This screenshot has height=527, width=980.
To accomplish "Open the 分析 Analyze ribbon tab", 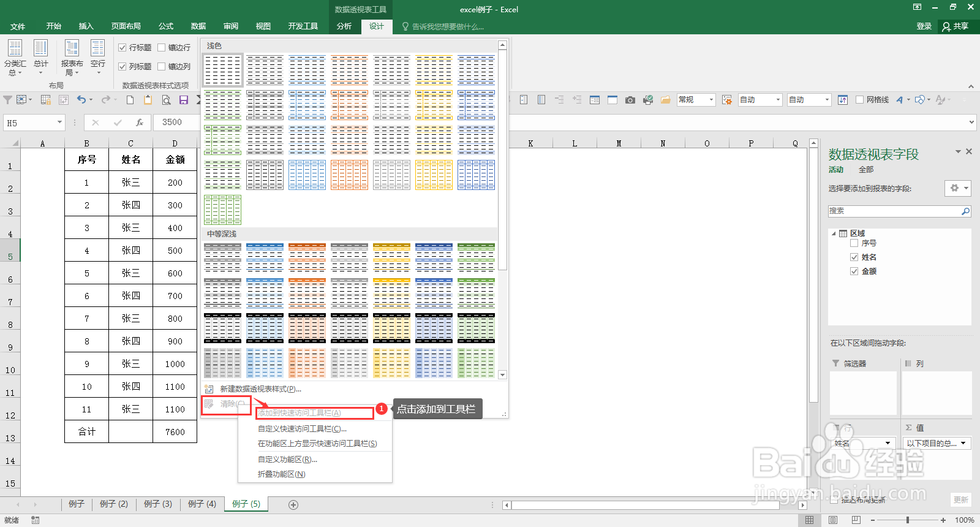I will tap(344, 26).
